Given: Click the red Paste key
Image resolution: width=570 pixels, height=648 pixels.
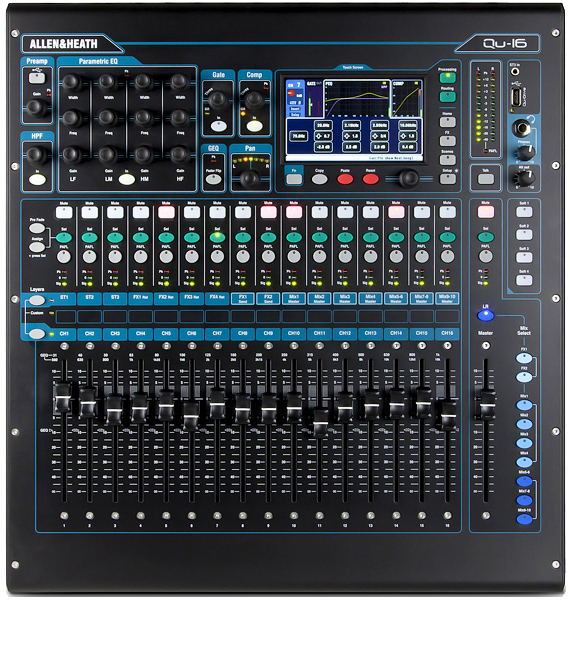Looking at the screenshot, I should click(x=346, y=179).
